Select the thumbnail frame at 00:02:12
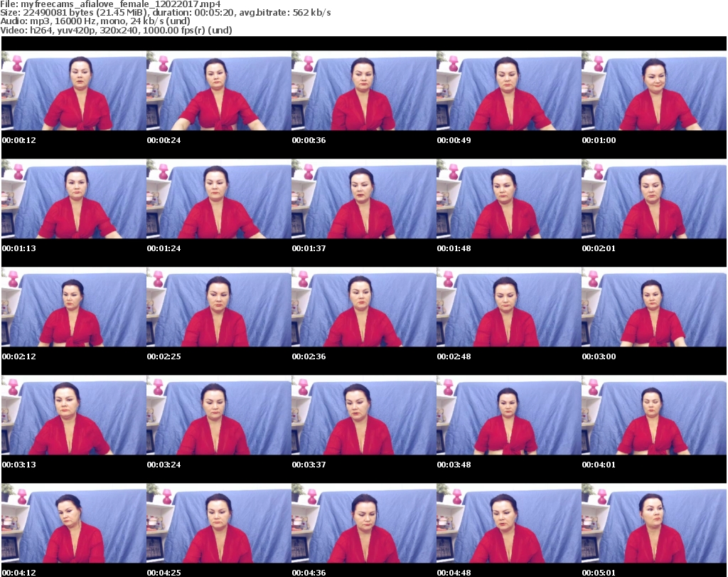The height and width of the screenshot is (577, 728). point(74,307)
